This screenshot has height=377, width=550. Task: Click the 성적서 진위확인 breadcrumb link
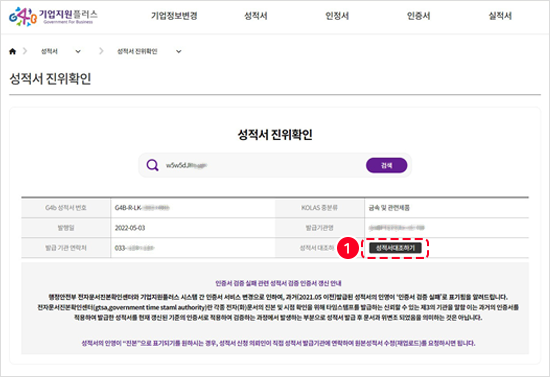click(137, 52)
